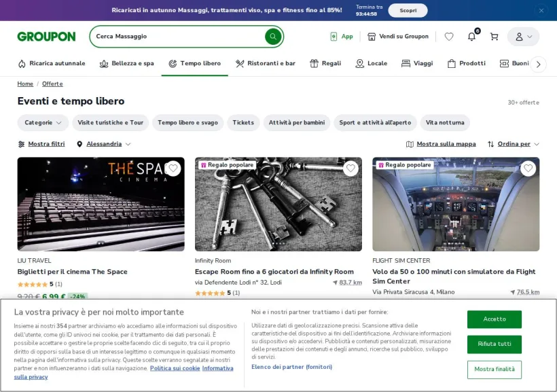Open Biglietti per il cinema The Space title
Screen dimensions: 557x392
(x=73, y=272)
